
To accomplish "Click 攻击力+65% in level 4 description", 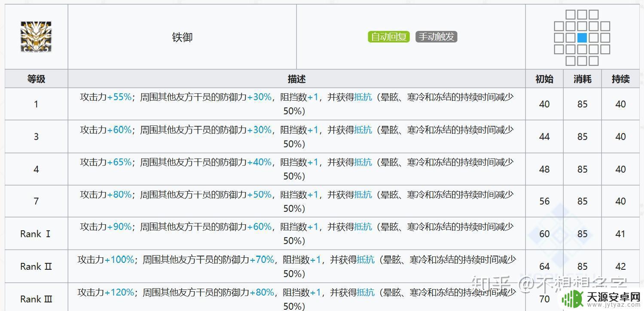I will pyautogui.click(x=106, y=162).
